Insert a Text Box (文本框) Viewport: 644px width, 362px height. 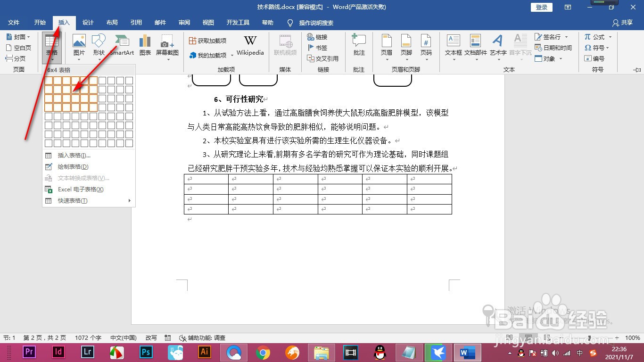454,48
